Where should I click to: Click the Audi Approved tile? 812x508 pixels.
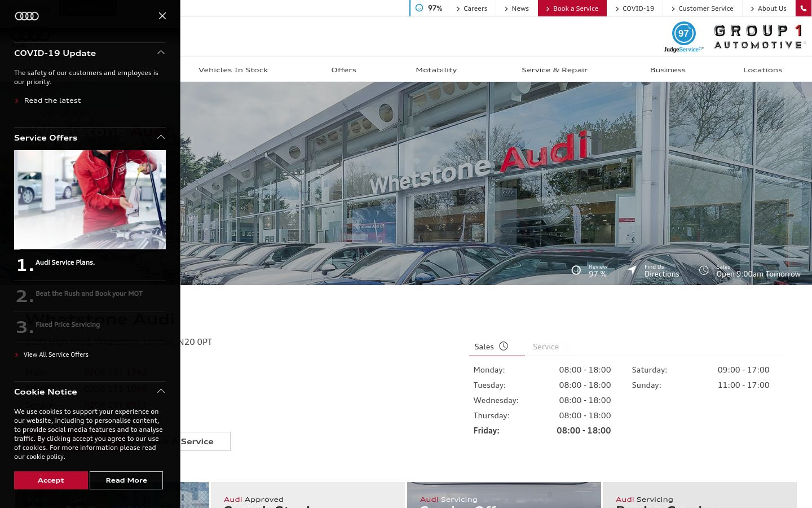tap(307, 495)
